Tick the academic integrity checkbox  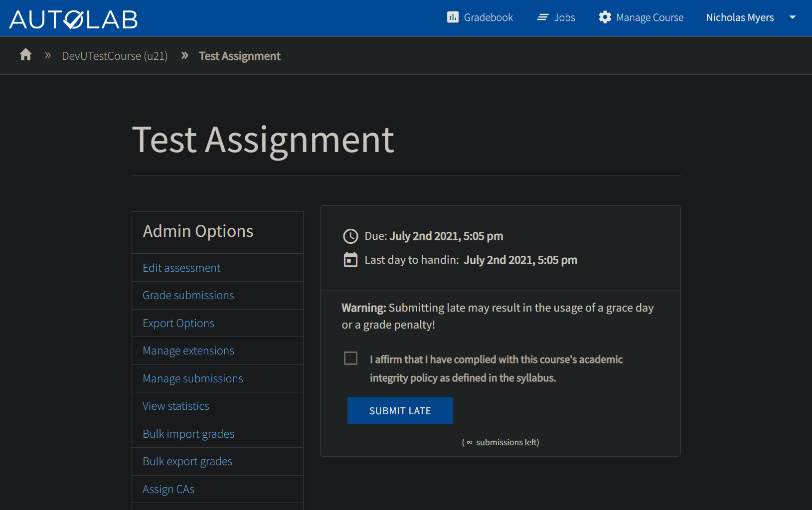[x=350, y=358]
